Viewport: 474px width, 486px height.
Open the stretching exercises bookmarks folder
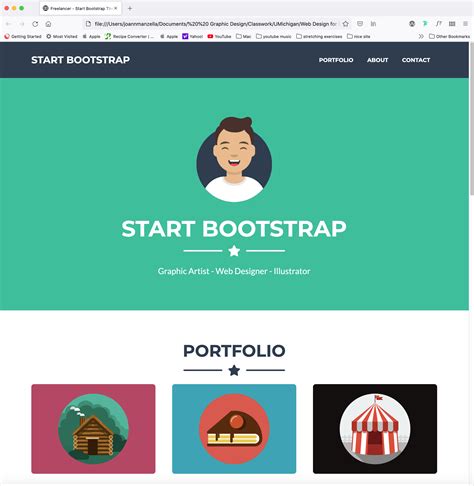tap(319, 36)
